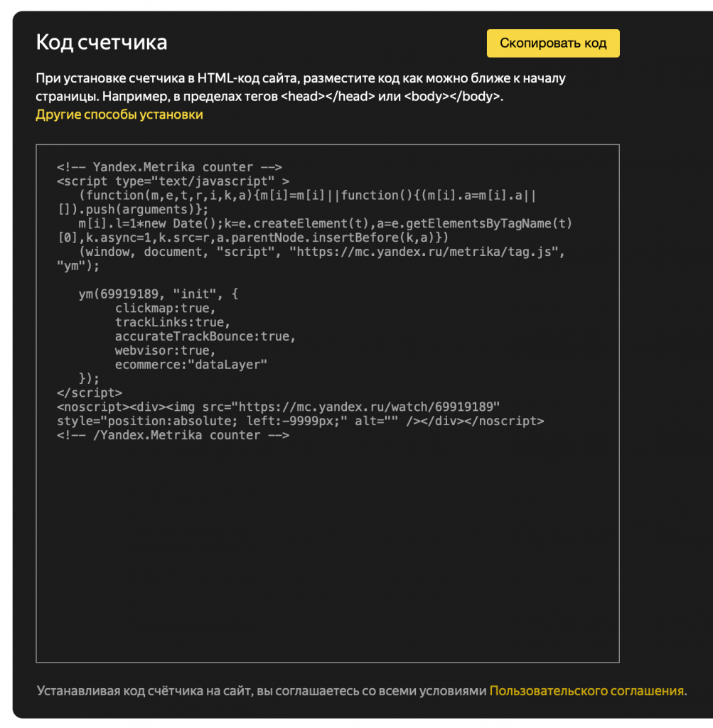Click the '<!-- /Yandex.Metrika counter -->' closing comment
The height and width of the screenshot is (728, 713).
(x=173, y=435)
